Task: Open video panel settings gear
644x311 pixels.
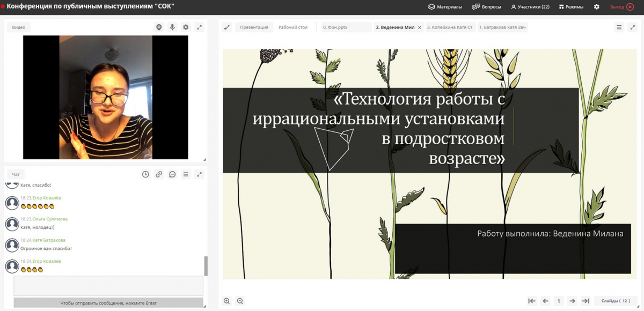Action: (x=186, y=27)
